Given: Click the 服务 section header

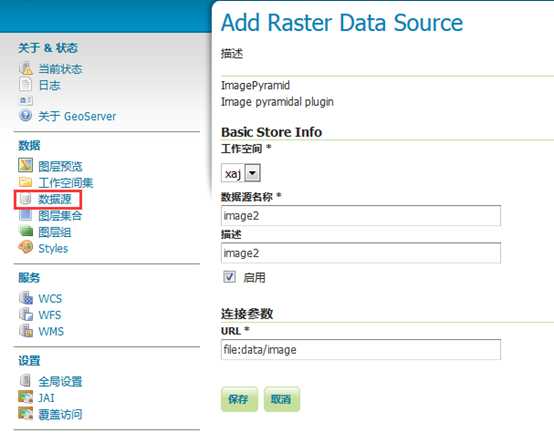Looking at the screenshot, I should pyautogui.click(x=29, y=278).
